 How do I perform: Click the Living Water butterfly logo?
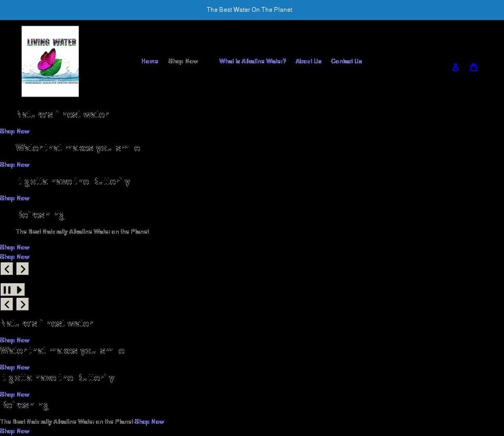coord(50,61)
